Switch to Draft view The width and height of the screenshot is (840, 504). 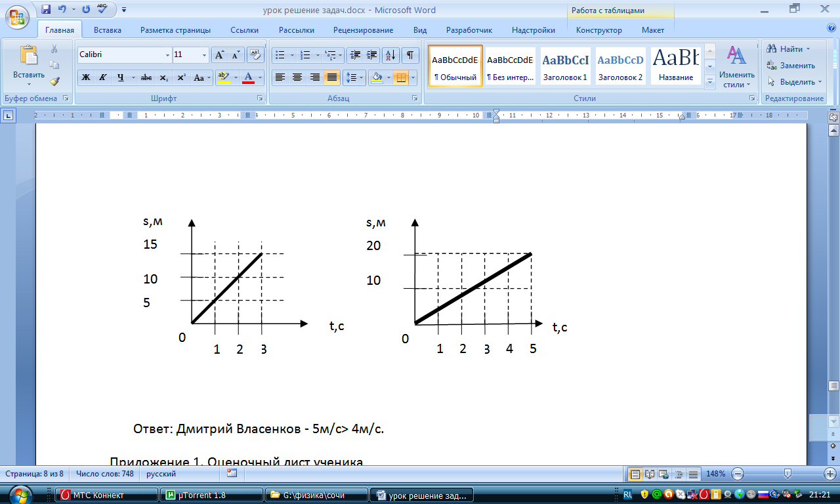tap(693, 474)
